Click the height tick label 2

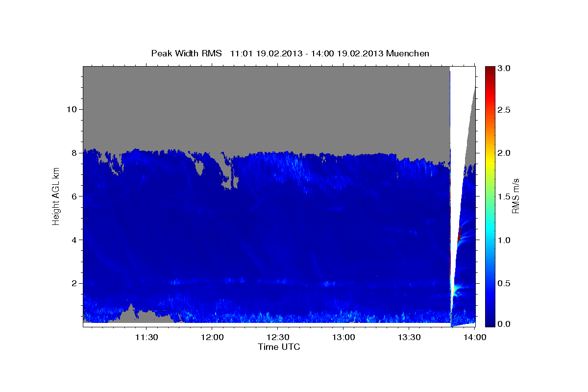pos(73,283)
